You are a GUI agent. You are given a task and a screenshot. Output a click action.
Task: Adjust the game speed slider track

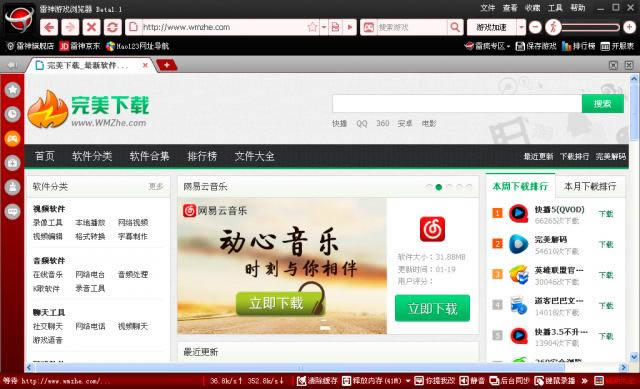(591, 27)
